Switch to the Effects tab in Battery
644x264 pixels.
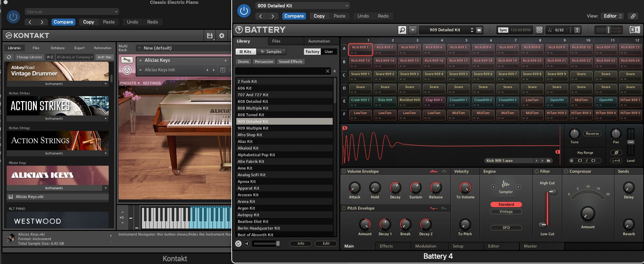point(386,246)
